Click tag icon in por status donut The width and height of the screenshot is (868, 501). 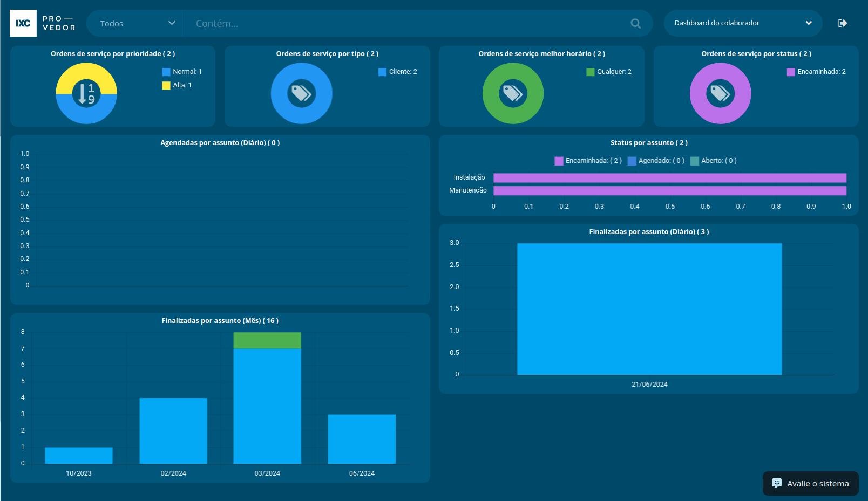pyautogui.click(x=720, y=93)
